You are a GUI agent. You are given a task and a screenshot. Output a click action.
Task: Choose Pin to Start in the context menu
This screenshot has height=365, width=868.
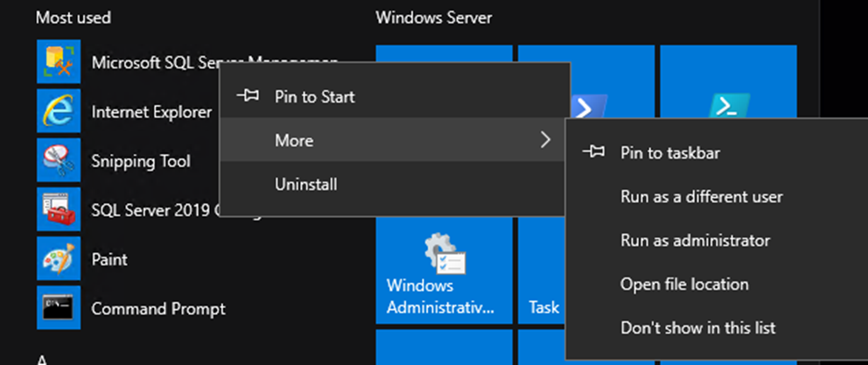pos(395,96)
